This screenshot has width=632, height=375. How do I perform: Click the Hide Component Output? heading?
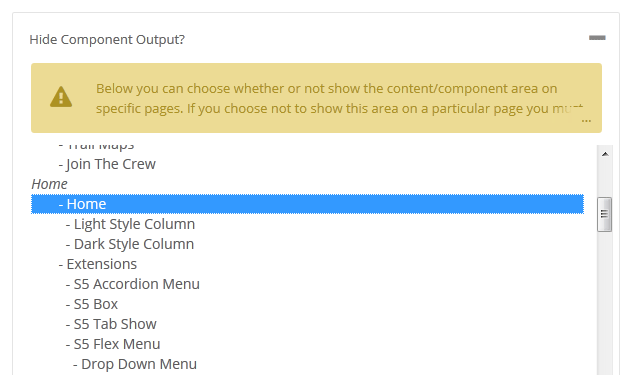tap(107, 40)
